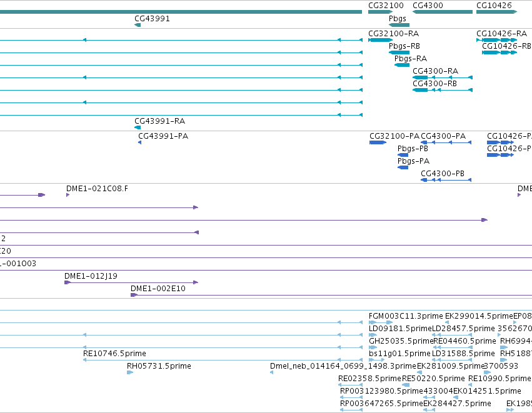Click the DME1-012J19 label text
The image size is (532, 413).
pyautogui.click(x=91, y=276)
